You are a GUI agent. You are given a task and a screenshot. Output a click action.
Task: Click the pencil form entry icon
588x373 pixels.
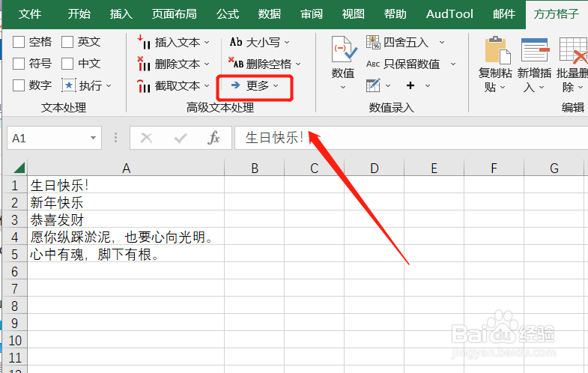[x=373, y=85]
